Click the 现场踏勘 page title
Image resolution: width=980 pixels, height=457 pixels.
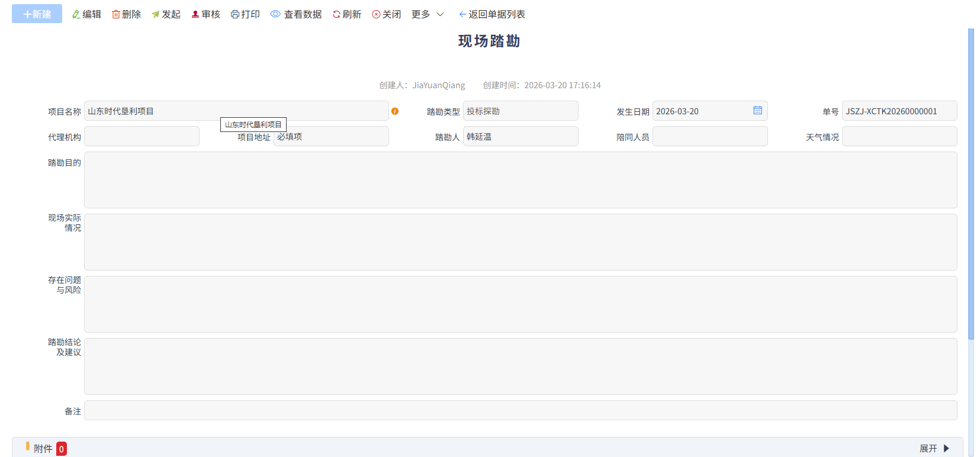pos(489,41)
